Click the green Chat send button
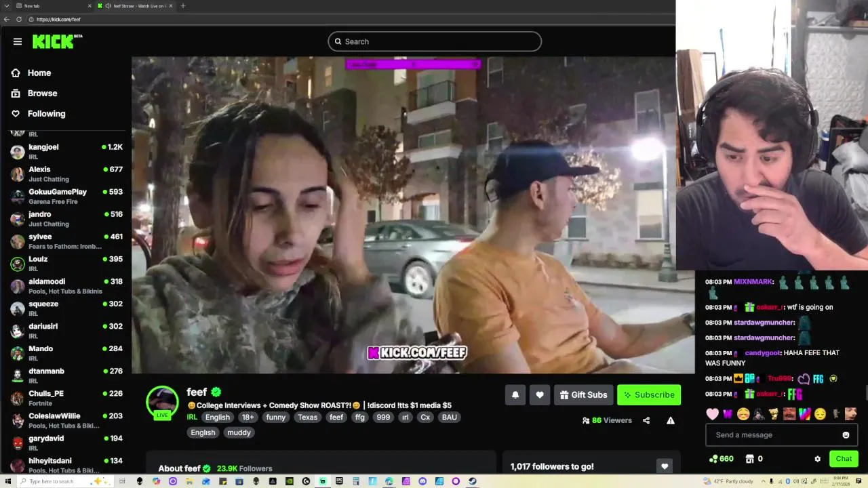Viewport: 868px width, 488px height. coord(844,459)
